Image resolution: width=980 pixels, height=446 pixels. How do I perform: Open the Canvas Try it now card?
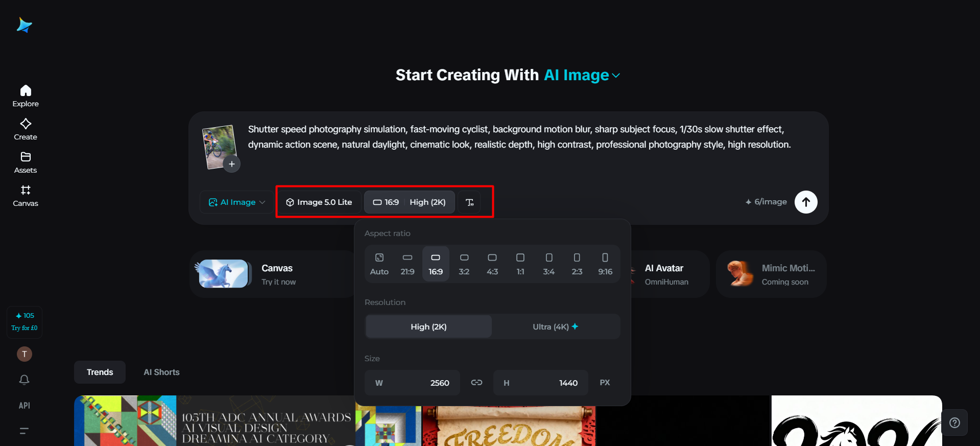click(x=273, y=274)
